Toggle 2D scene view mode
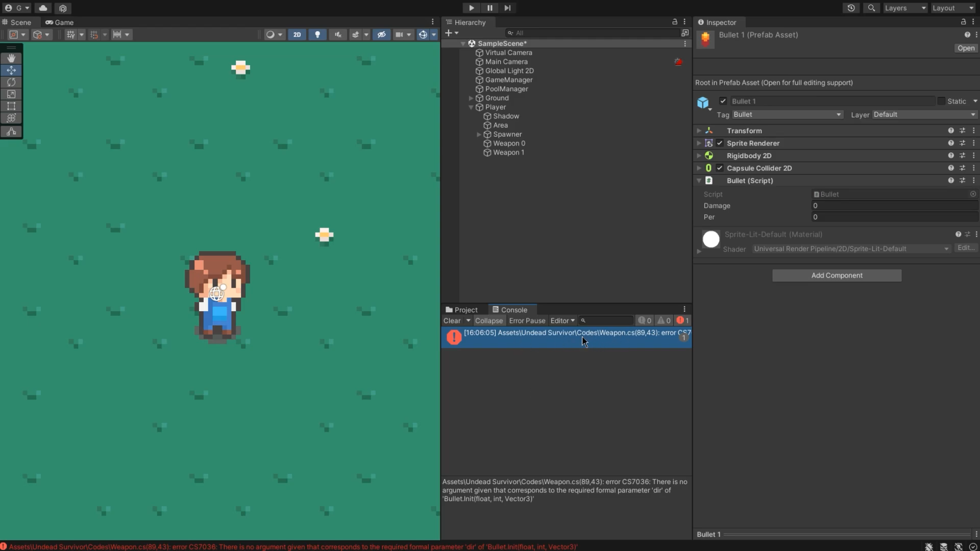Screen dimensions: 980x551 pyautogui.click(x=297, y=34)
